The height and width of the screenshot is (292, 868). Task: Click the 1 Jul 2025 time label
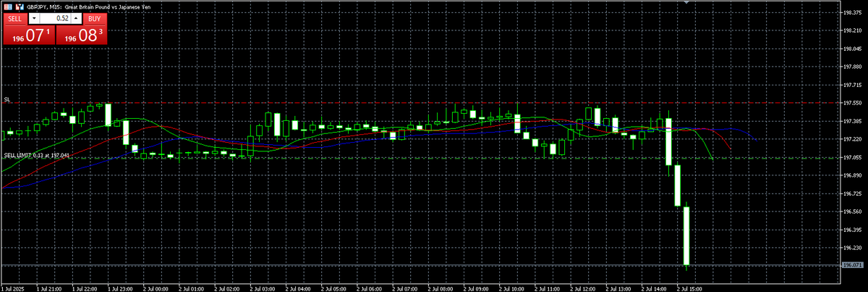pyautogui.click(x=14, y=288)
